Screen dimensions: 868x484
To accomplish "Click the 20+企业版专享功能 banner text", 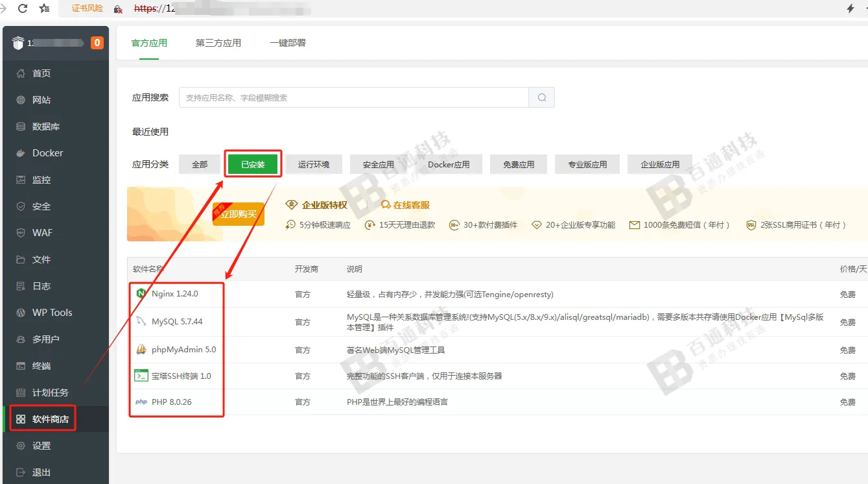I will [x=580, y=224].
